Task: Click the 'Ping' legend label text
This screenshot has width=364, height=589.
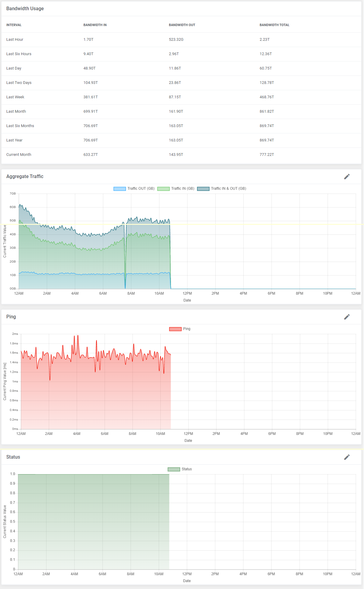Action: [187, 329]
